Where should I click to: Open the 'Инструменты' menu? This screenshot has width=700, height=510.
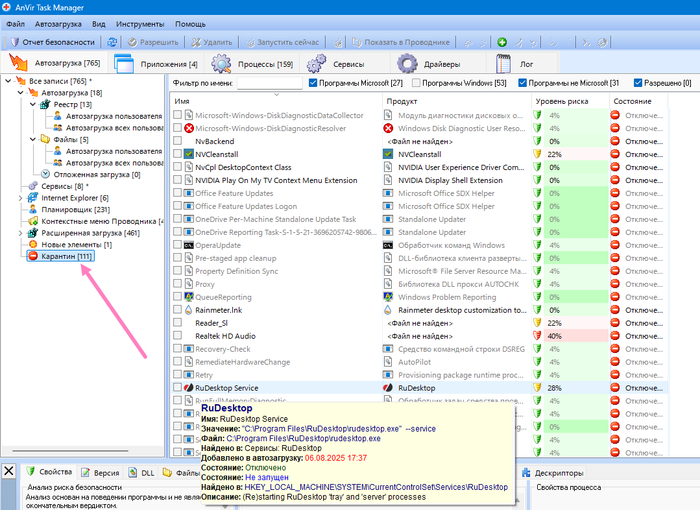click(139, 22)
